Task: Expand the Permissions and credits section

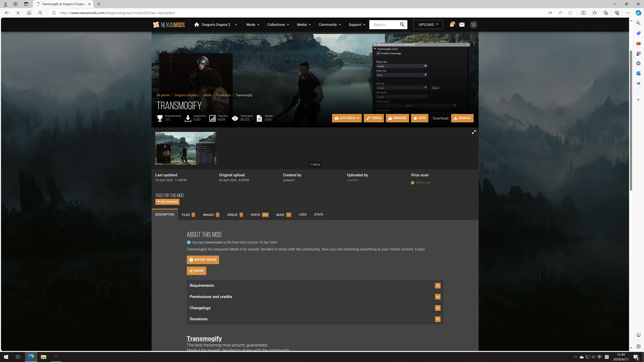Action: click(315, 297)
